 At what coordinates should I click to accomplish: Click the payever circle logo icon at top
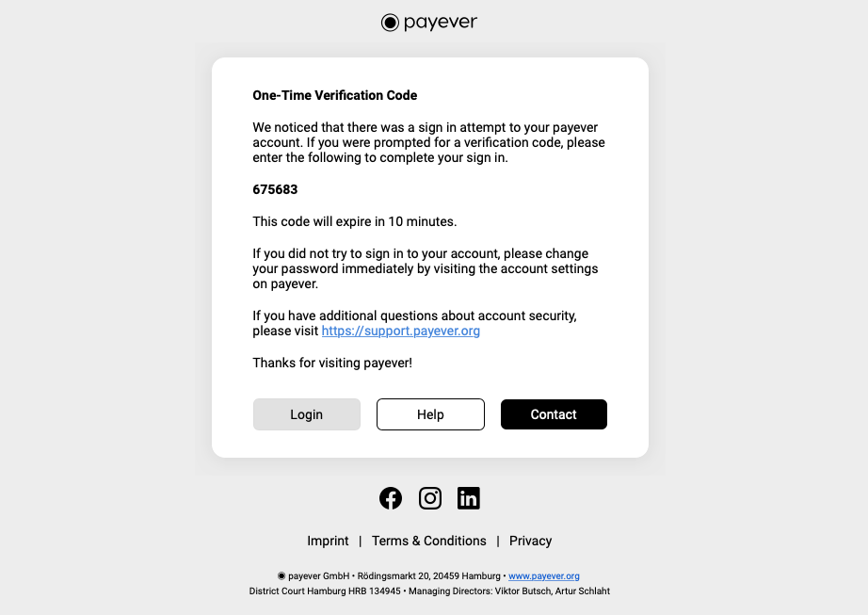click(x=390, y=23)
